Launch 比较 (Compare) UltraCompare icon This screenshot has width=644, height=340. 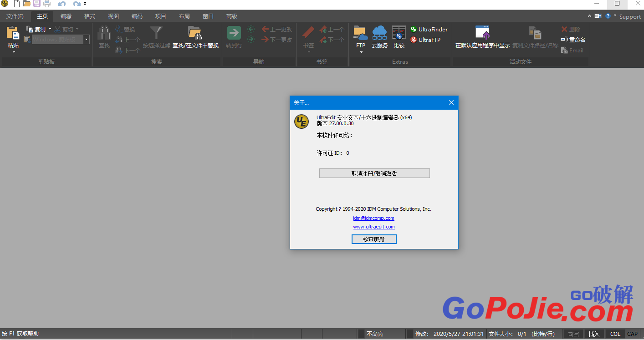coord(399,33)
